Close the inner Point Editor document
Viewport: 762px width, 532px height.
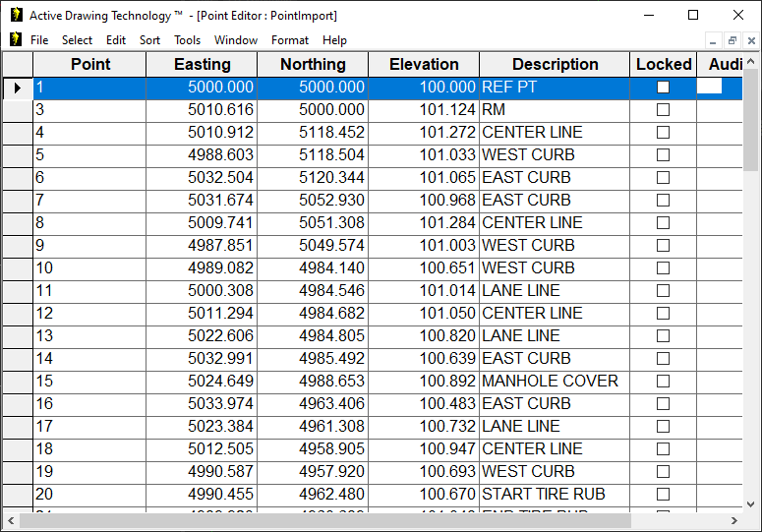click(751, 40)
